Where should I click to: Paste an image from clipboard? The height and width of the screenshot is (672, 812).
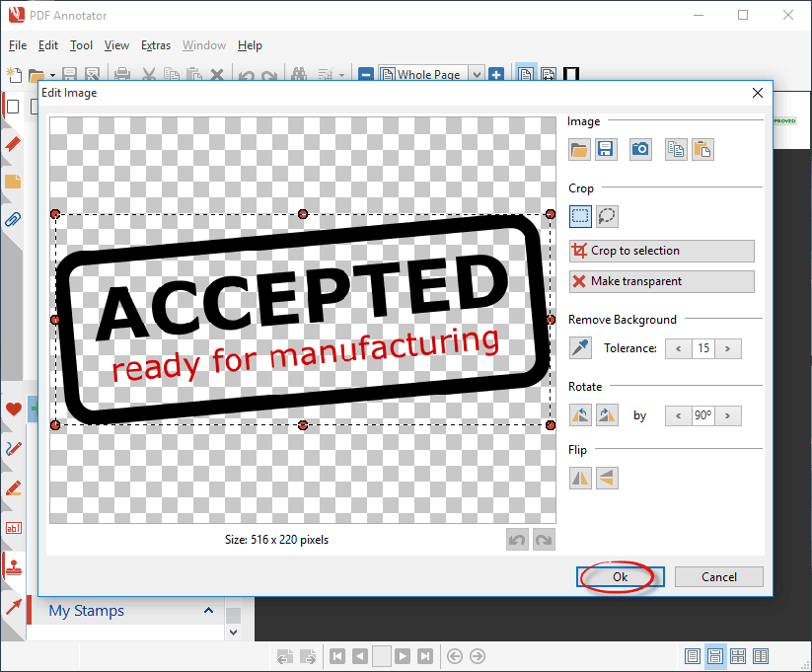click(x=701, y=148)
